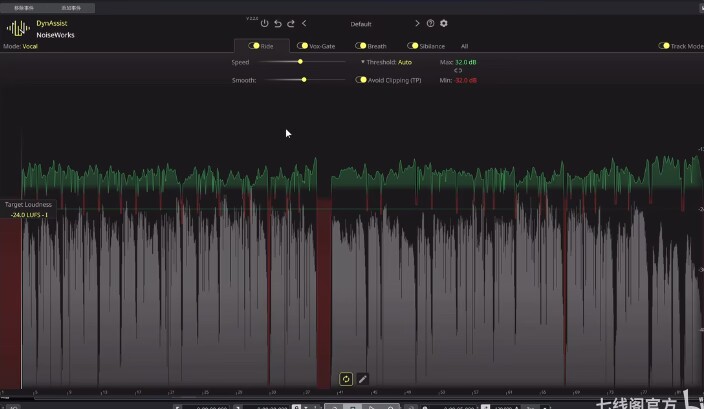This screenshot has width=704, height=409.
Task: Switch to the All tab
Action: click(464, 46)
